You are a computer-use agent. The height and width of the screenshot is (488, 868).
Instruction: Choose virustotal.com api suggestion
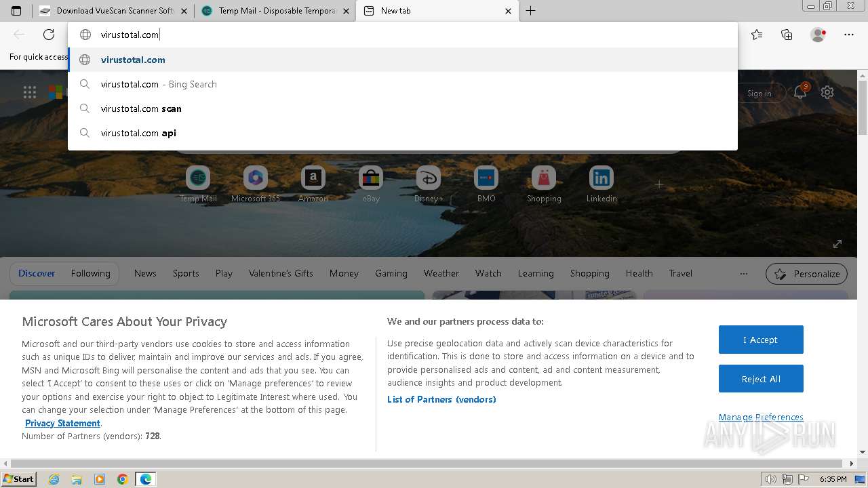pos(403,133)
